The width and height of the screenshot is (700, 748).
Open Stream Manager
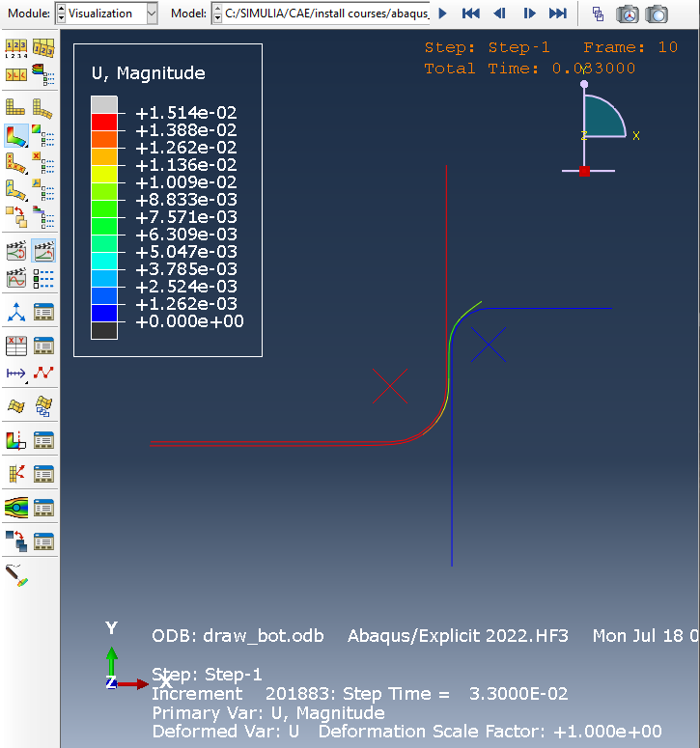tap(43, 508)
